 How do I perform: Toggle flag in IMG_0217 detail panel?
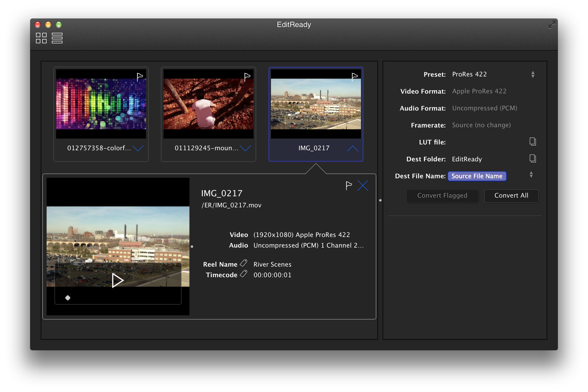click(349, 186)
